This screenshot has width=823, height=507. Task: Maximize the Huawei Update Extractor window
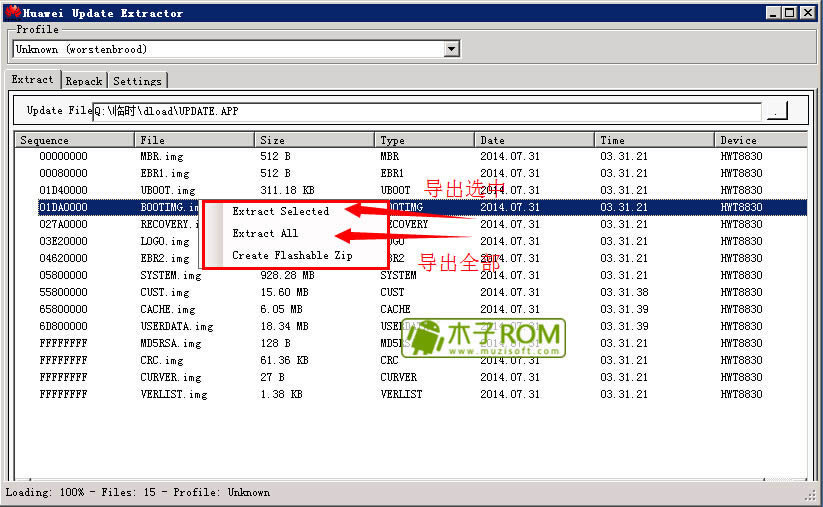789,13
